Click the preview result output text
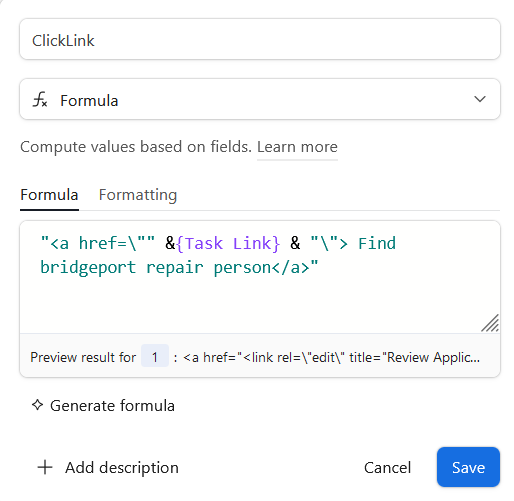This screenshot has width=514, height=501. coord(331,357)
